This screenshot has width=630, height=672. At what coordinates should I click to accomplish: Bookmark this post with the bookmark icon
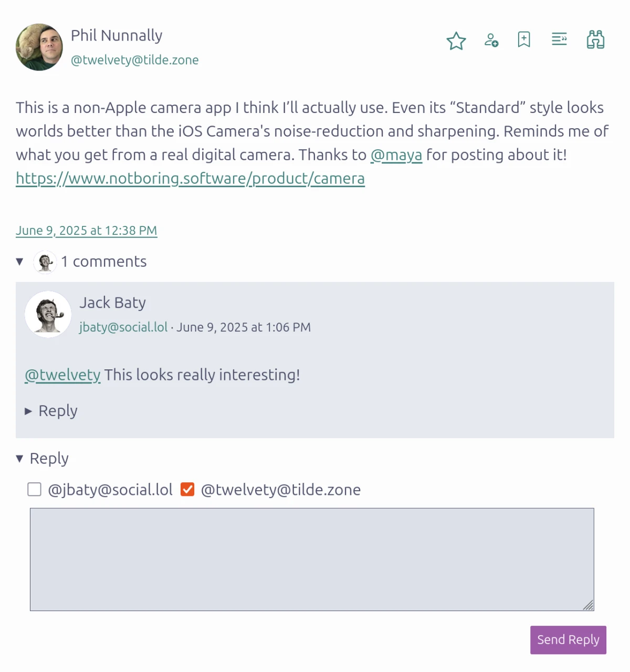[524, 39]
